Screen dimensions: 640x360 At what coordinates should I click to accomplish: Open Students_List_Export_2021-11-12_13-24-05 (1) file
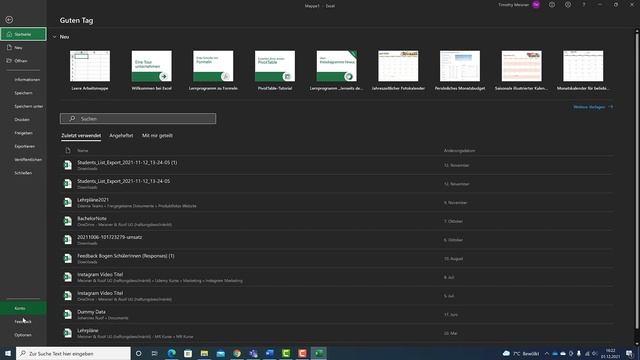[337, 165]
